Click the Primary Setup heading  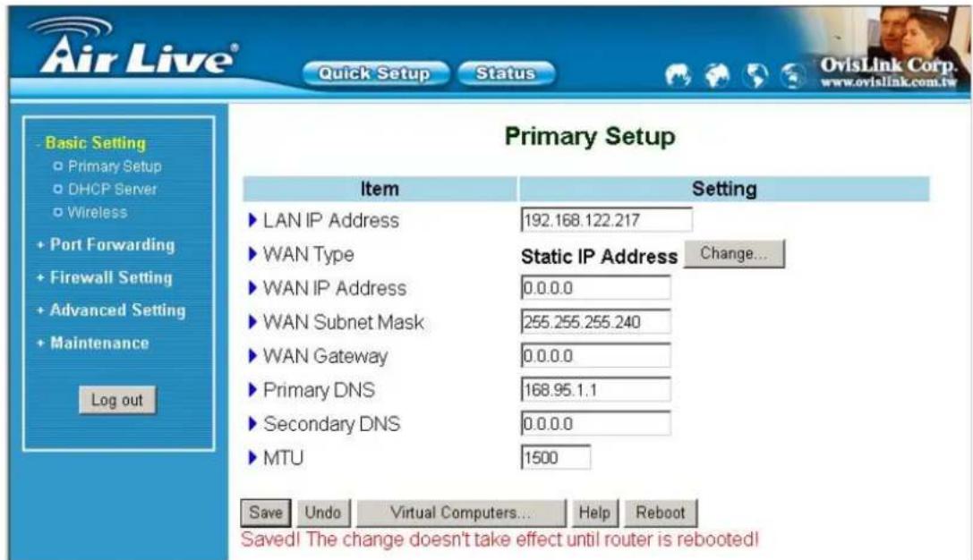click(590, 136)
